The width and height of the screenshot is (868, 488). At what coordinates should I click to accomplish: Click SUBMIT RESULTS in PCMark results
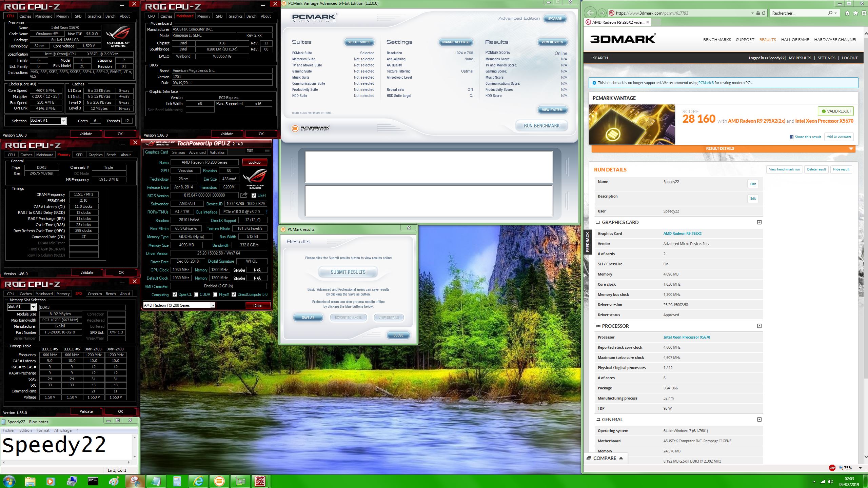click(x=348, y=272)
